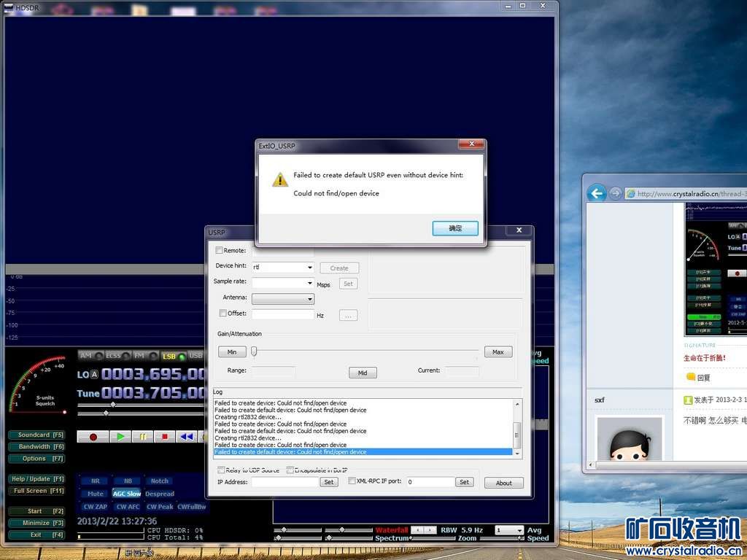
Task: Open the Antenna combo box
Action: coord(310,299)
